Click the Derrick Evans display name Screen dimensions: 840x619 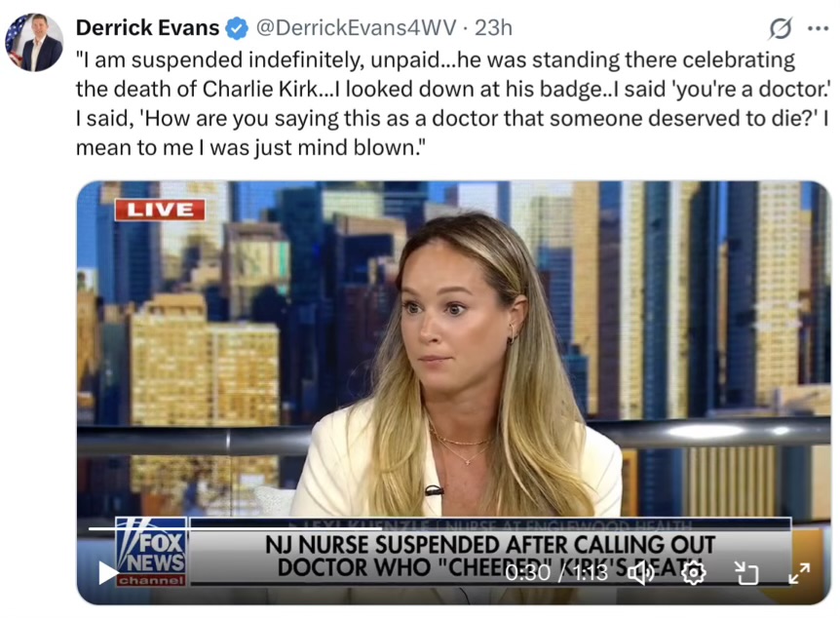pos(147,28)
